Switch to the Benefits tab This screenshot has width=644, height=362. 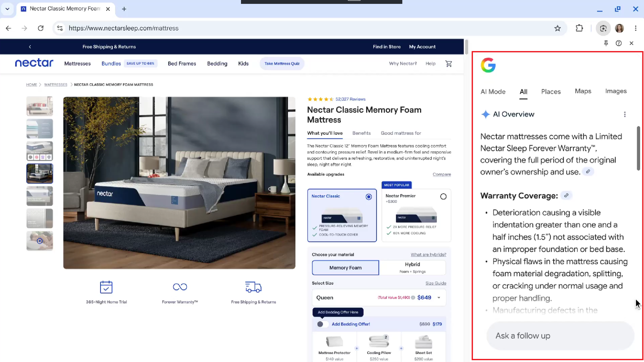click(x=361, y=133)
